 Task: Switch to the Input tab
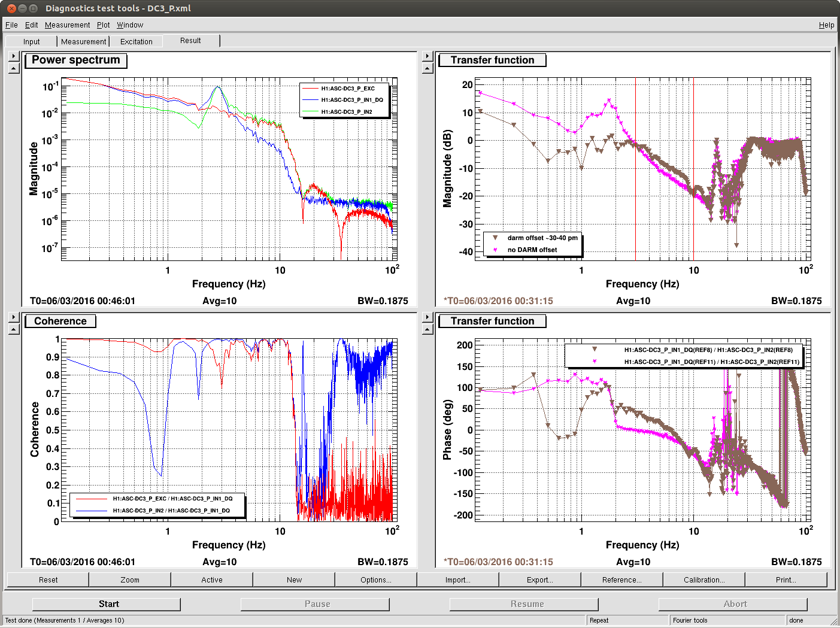pos(31,41)
